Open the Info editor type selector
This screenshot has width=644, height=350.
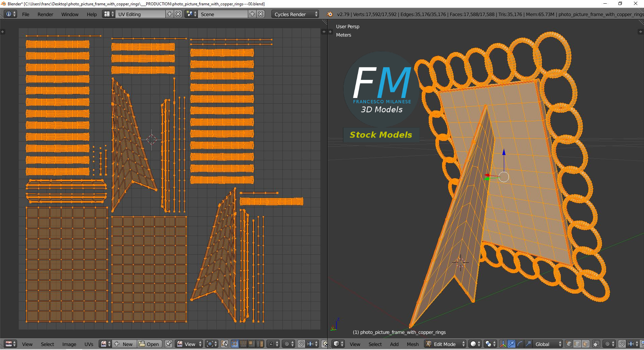[10, 14]
